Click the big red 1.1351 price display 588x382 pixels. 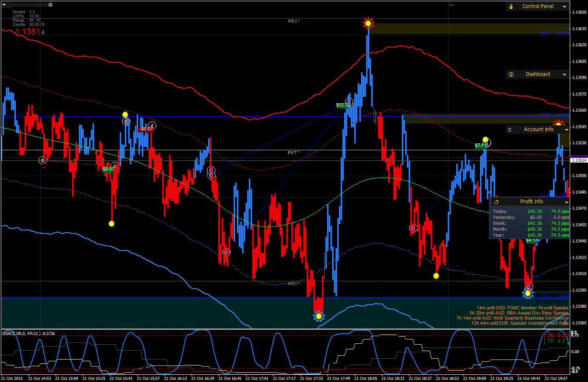(x=28, y=32)
